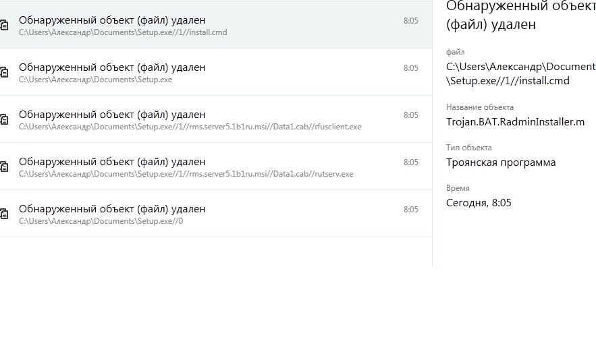
Task: Click the file icon beside the Setup.exe//0 entry
Action: point(4,213)
